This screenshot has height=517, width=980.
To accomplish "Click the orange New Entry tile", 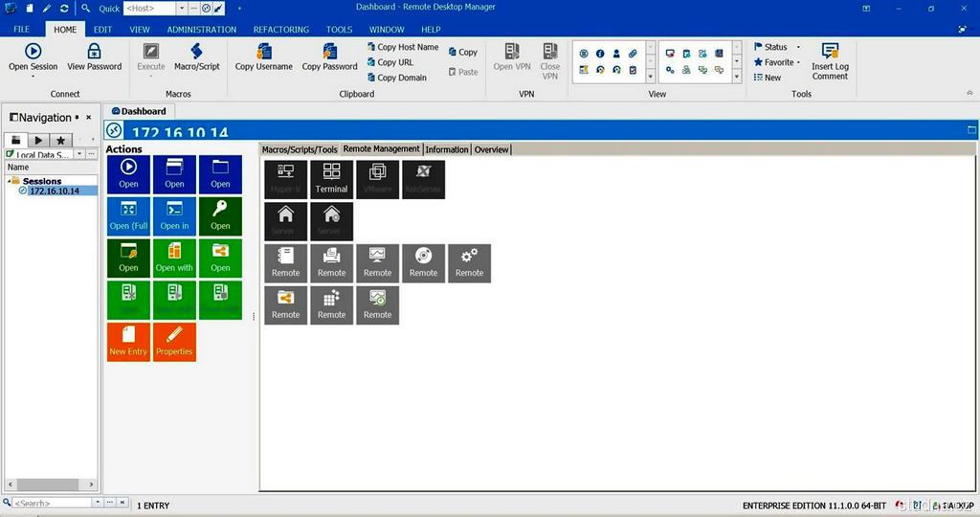I will (127, 342).
